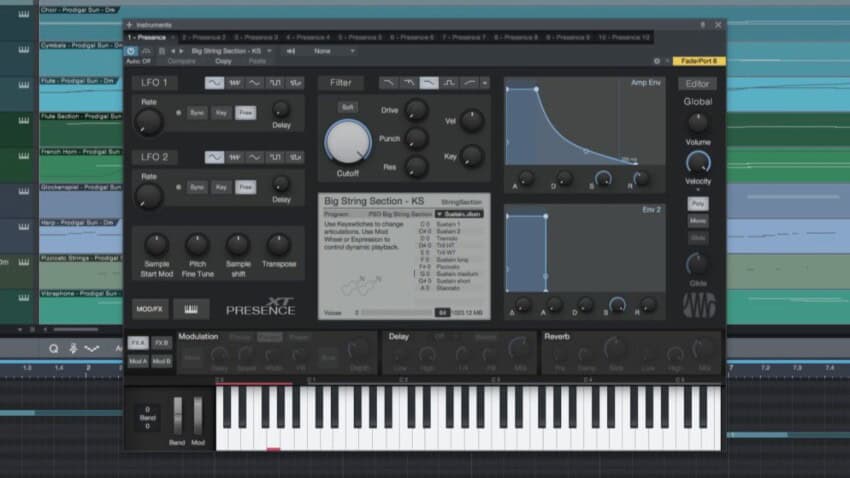This screenshot has width=850, height=478.
Task: Switch to the 4 - Presence 4 tab
Action: [x=308, y=37]
